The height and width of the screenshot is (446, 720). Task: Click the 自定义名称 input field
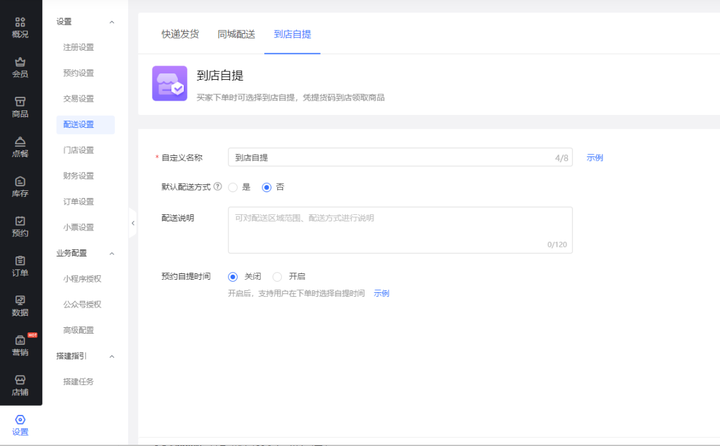click(400, 158)
